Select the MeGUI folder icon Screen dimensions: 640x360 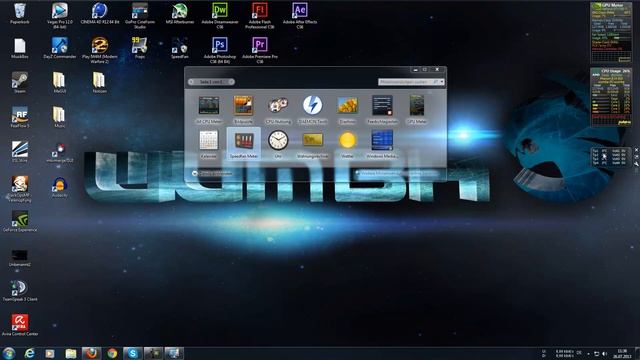click(x=60, y=83)
